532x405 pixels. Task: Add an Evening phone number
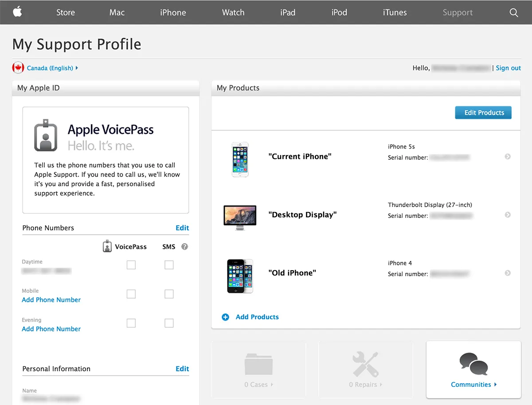pos(51,329)
